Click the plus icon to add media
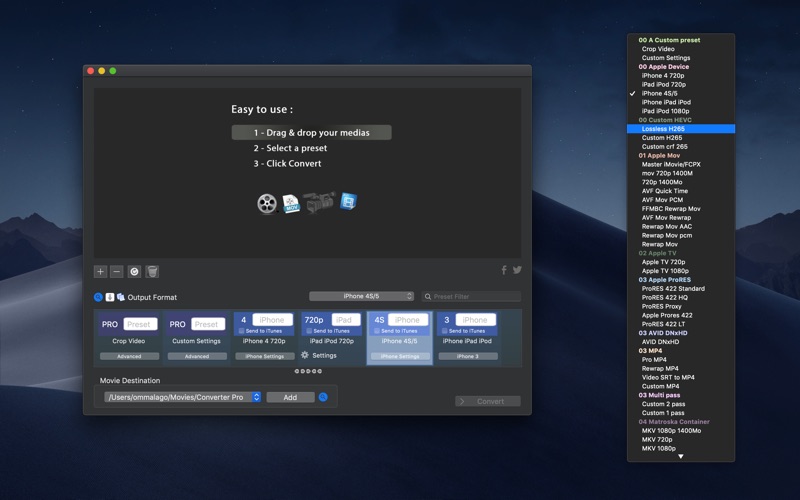This screenshot has height=500, width=800. pyautogui.click(x=101, y=271)
